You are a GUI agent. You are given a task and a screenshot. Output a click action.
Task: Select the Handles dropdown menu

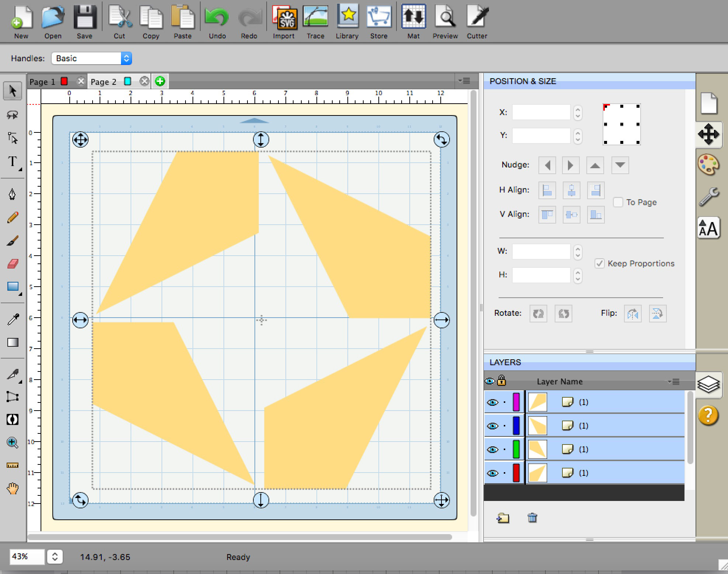(x=91, y=58)
